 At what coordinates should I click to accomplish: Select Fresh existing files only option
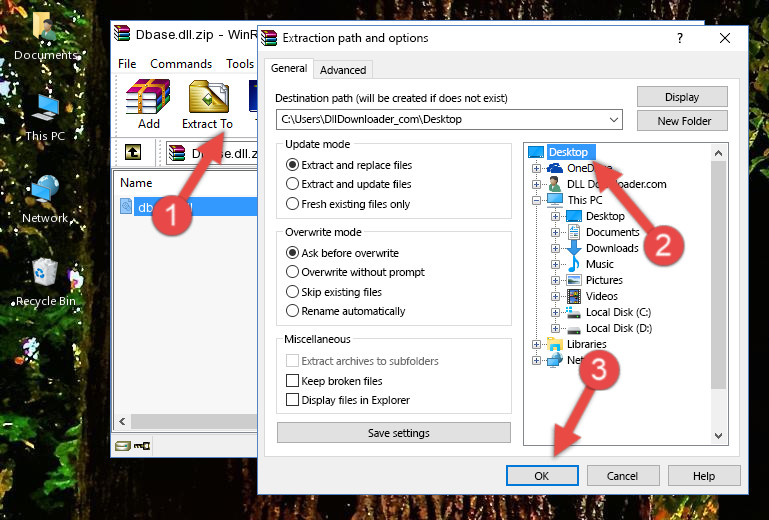coord(348,204)
